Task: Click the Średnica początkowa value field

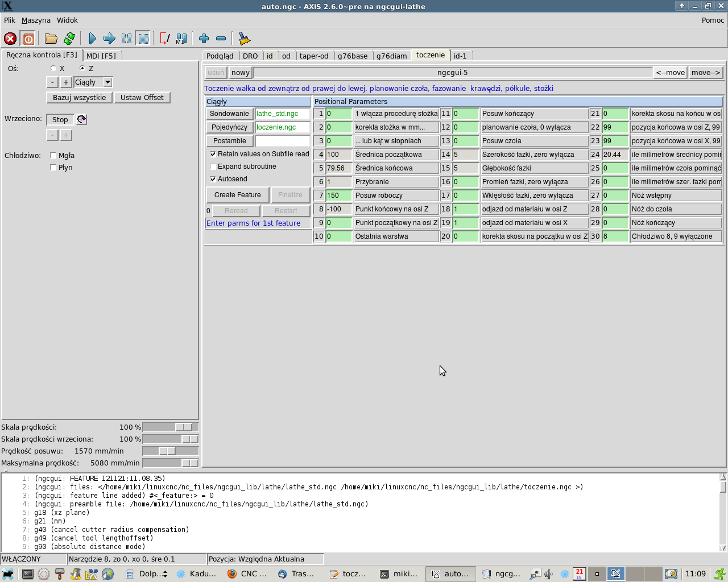Action: pos(339,155)
